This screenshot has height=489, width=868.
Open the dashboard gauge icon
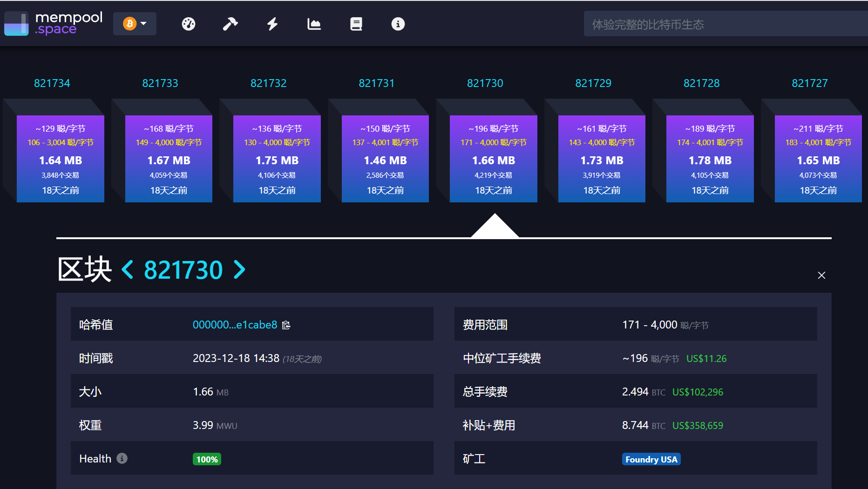[189, 24]
